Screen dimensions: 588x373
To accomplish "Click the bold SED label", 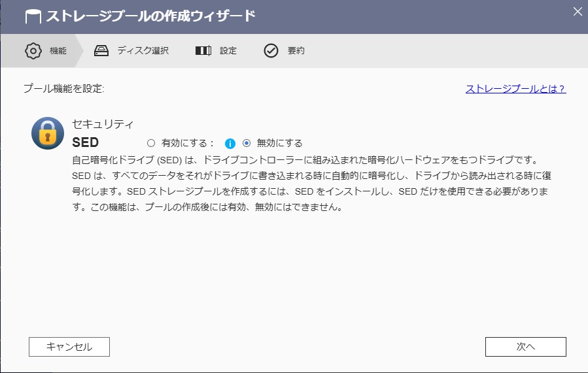I will 85,142.
